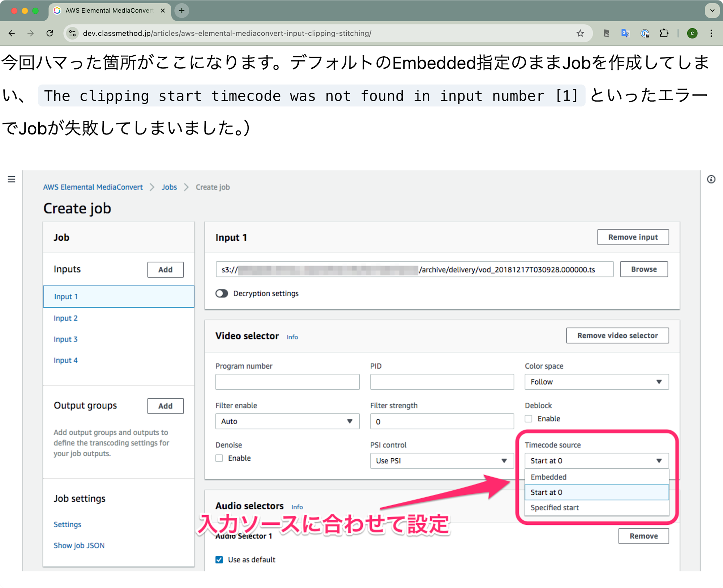The height and width of the screenshot is (588, 723).
Task: Pick Specified start option
Action: 596,507
